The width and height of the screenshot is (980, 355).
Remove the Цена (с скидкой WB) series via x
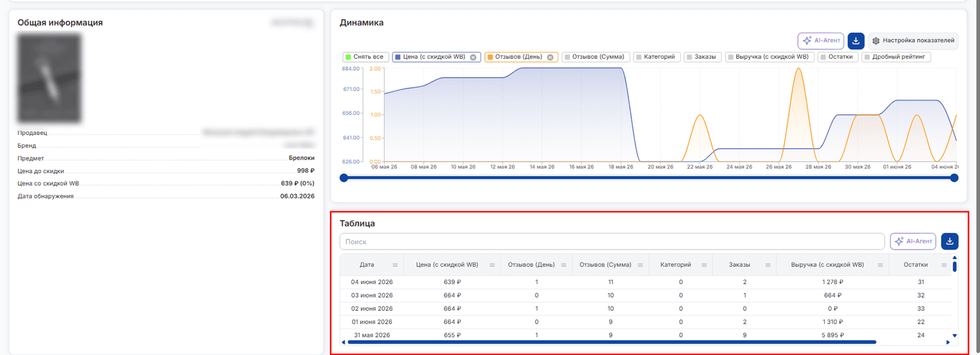point(473,57)
